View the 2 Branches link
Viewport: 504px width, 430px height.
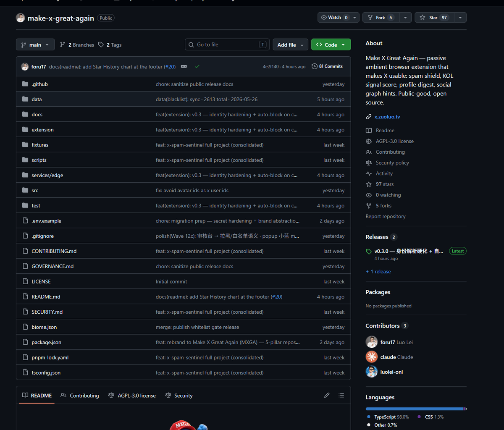click(x=77, y=45)
